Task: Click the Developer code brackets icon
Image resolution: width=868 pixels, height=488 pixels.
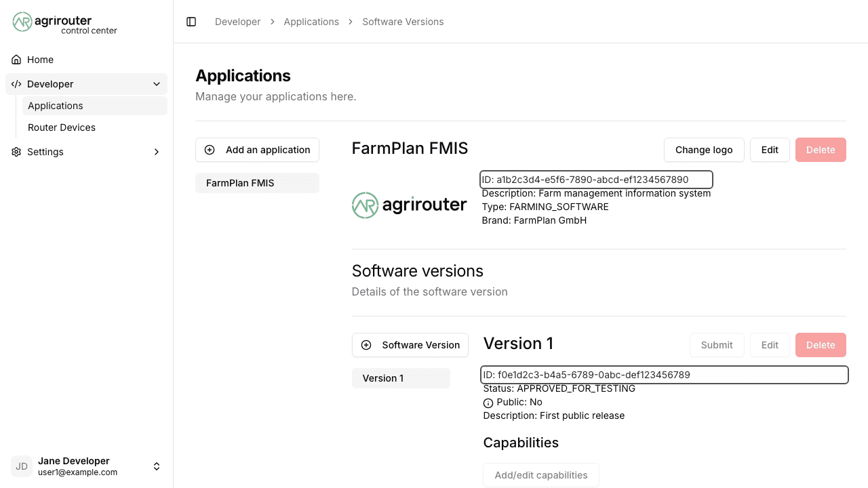Action: coord(16,84)
